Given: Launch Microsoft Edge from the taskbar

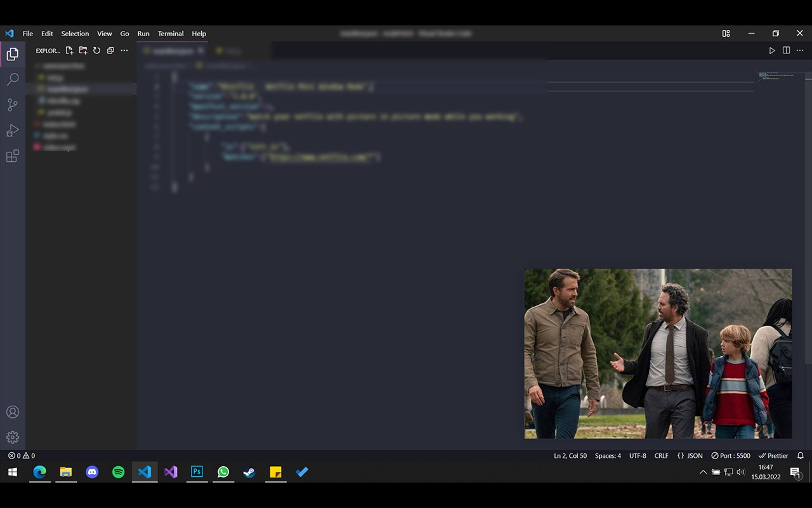Looking at the screenshot, I should 39,472.
